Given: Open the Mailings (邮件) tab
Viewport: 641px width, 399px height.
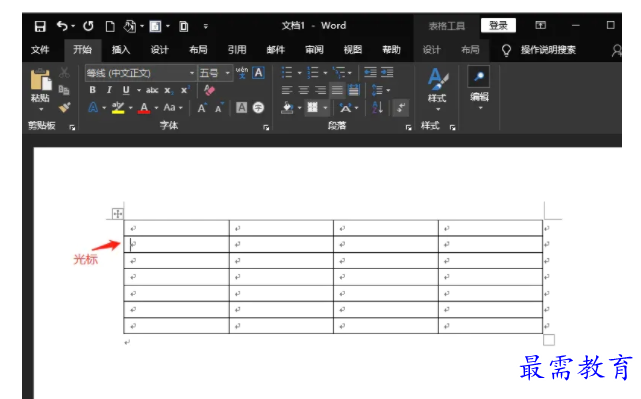Looking at the screenshot, I should pos(276,50).
